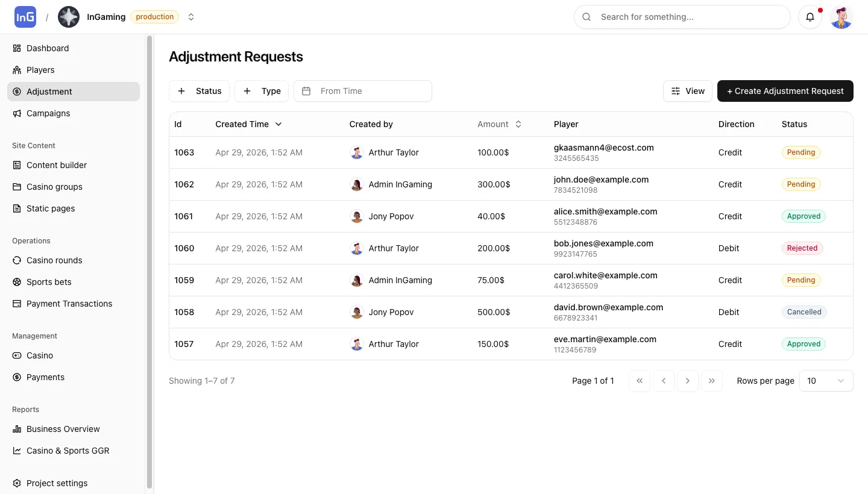Open the View options button
The height and width of the screenshot is (494, 868).
687,91
